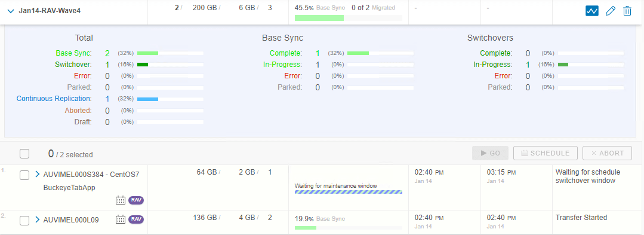Open the wave statistics chart icon

592,11
